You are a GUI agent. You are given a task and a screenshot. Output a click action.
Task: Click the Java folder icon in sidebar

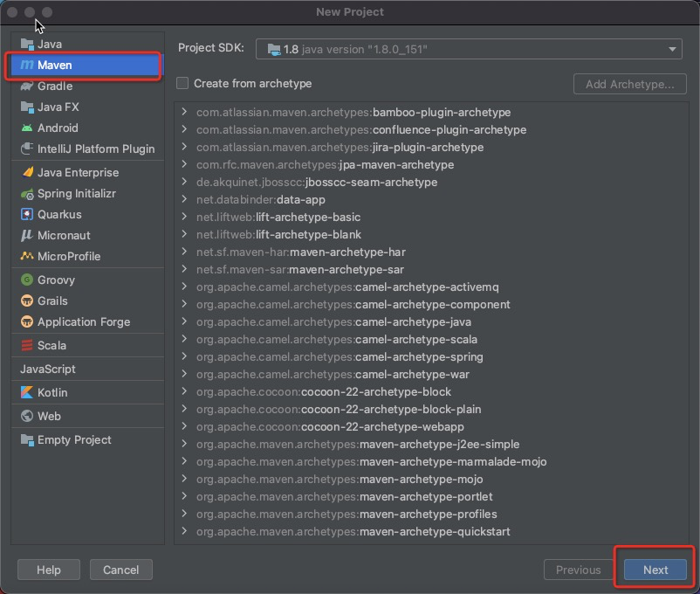[27, 45]
